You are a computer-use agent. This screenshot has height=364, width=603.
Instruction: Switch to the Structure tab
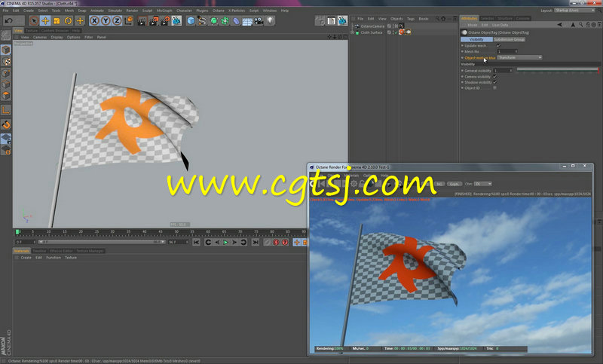click(x=504, y=18)
